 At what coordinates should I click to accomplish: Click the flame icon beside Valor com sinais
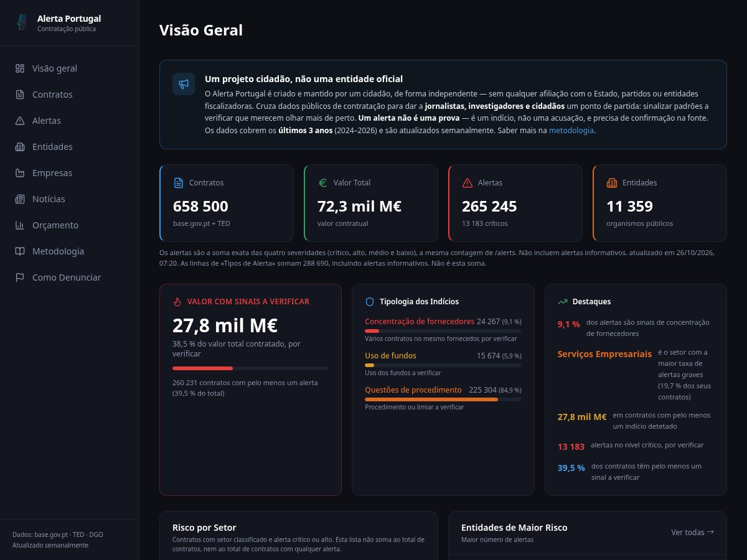click(x=177, y=302)
